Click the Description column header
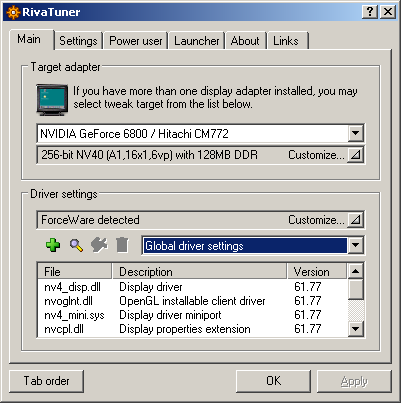The height and width of the screenshot is (403, 401). (199, 271)
